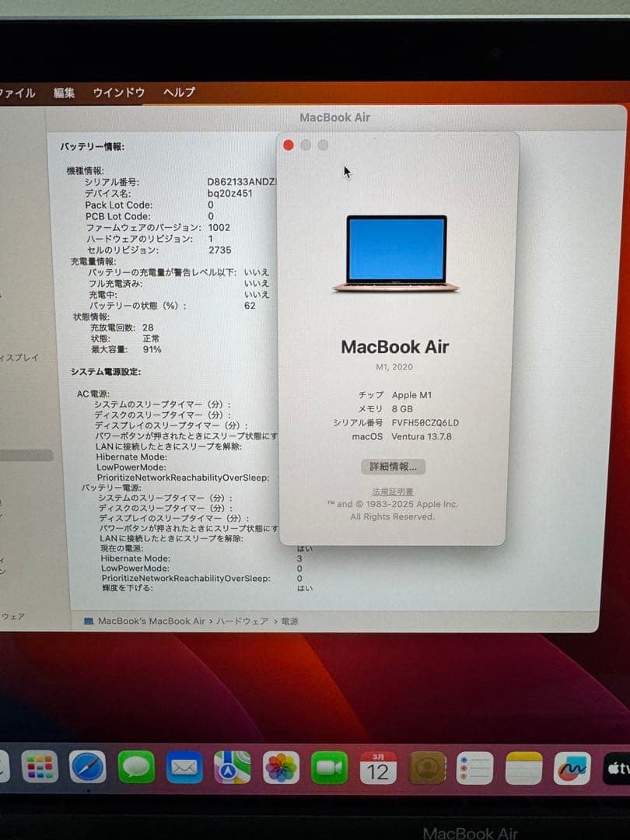The height and width of the screenshot is (840, 630).
Task: Launch Safari from the Dock
Action: click(x=87, y=767)
